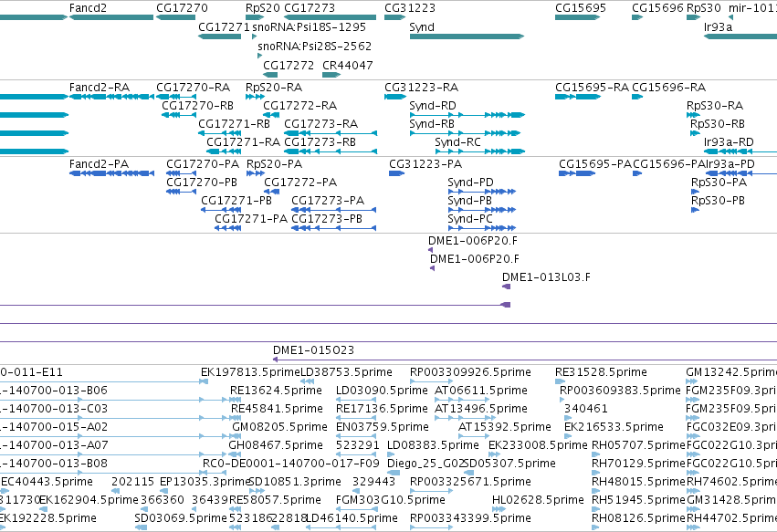Image resolution: width=777 pixels, height=532 pixels.
Task: Click protein Ir93a-PD label
Action: 730,164
